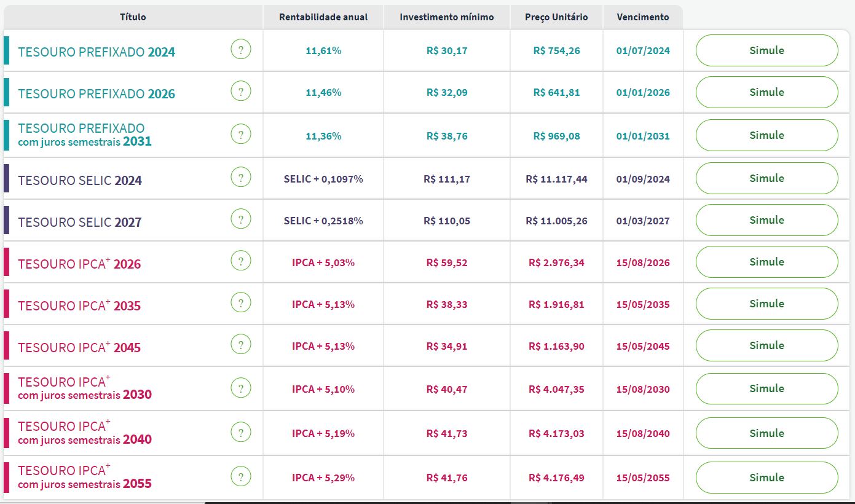This screenshot has height=504, width=855.
Task: Click help icon for IPCA+ semestrais 2055
Action: (241, 476)
